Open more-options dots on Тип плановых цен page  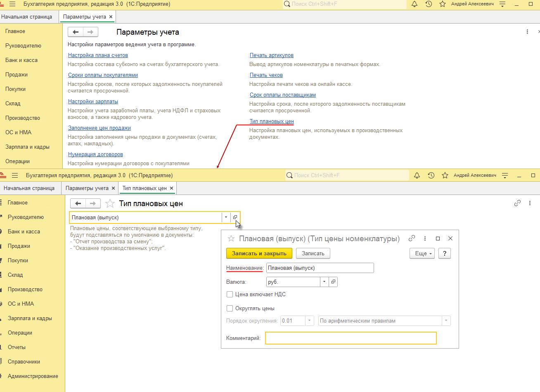[530, 203]
